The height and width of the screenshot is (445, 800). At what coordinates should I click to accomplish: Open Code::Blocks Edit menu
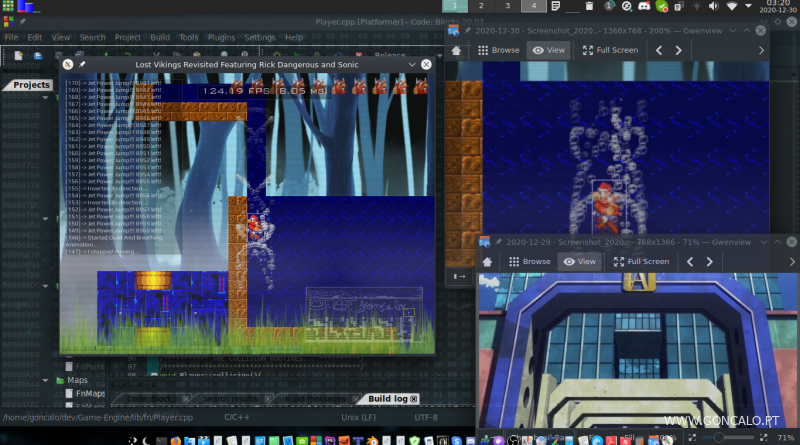[x=35, y=37]
